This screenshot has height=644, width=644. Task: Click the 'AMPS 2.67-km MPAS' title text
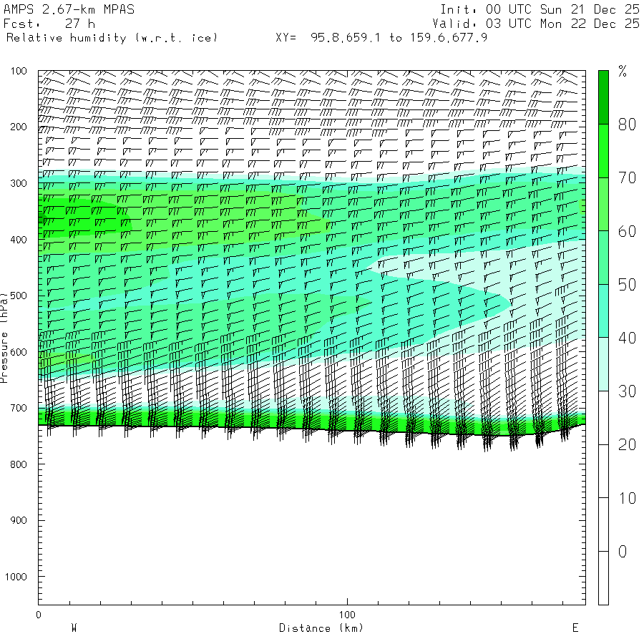69,9
